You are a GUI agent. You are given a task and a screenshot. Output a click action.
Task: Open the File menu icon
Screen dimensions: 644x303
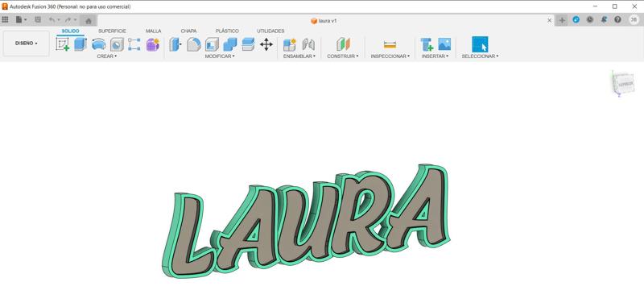point(21,19)
